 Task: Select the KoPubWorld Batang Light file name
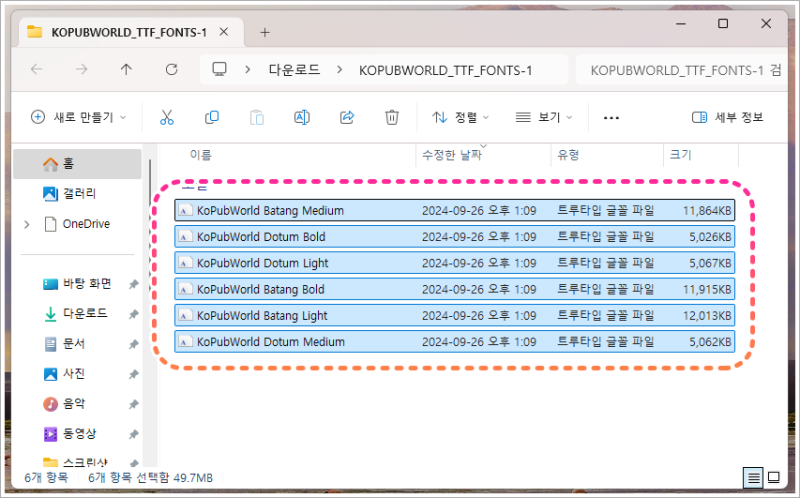coord(262,316)
